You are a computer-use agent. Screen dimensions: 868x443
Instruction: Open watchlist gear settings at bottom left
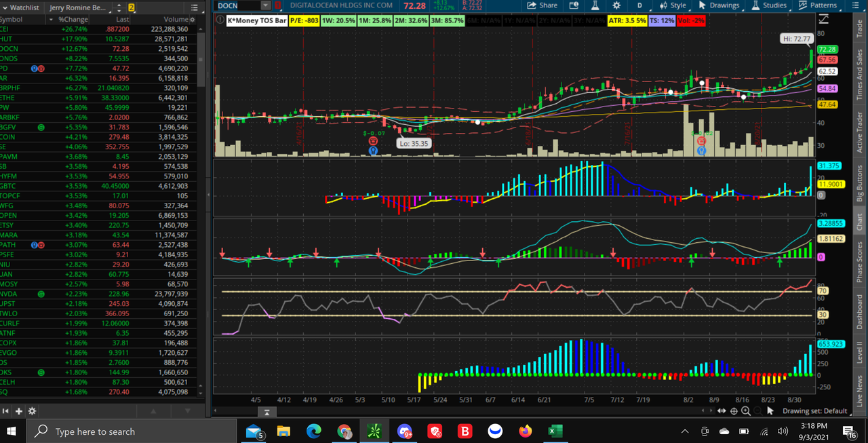(32, 411)
